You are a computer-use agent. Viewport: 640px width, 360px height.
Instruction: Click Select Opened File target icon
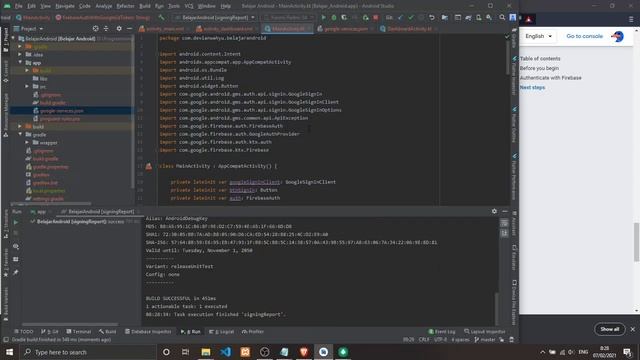96,29
